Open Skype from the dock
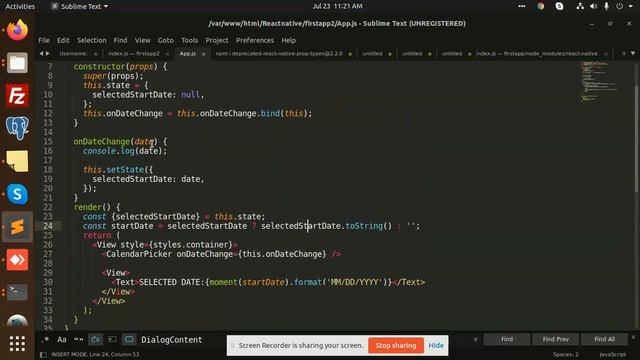Screen dimensions: 640x360 (17, 194)
